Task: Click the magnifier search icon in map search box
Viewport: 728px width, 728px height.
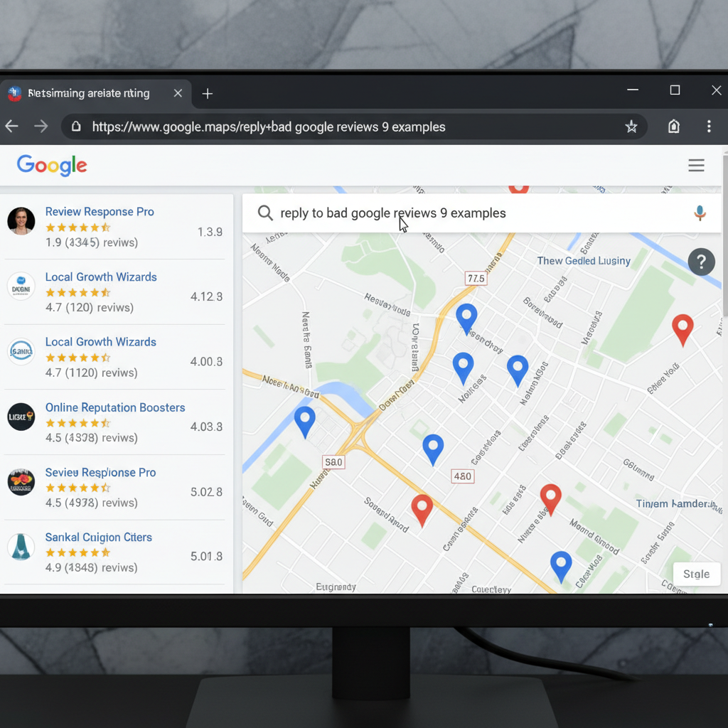Action: (265, 213)
